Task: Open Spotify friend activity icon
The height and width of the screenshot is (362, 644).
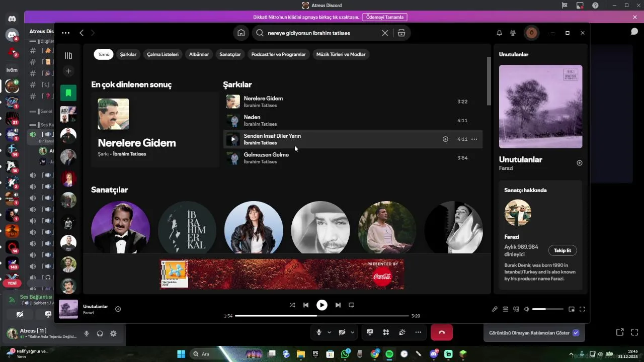Action: 513,33
